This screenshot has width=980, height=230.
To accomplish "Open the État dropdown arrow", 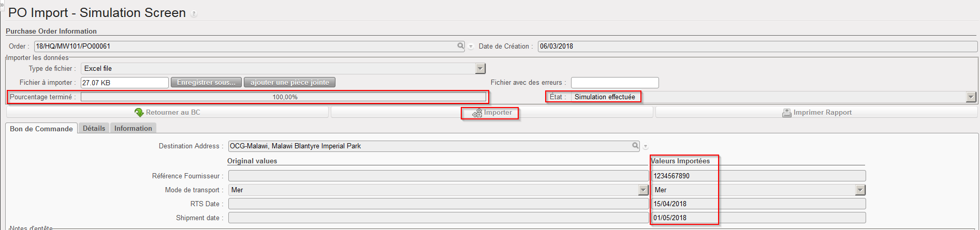I will pyautogui.click(x=971, y=97).
